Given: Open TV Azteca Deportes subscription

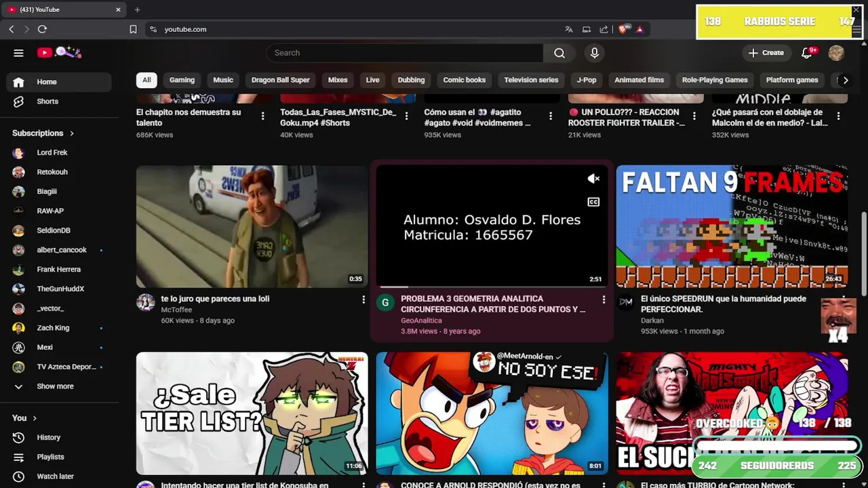Looking at the screenshot, I should 58,367.
